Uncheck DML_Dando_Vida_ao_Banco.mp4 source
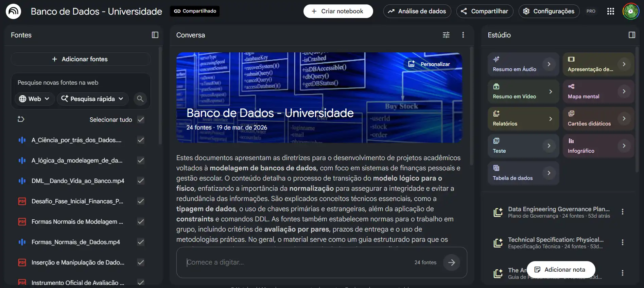Screen dimensions: 644x288 pos(141,181)
